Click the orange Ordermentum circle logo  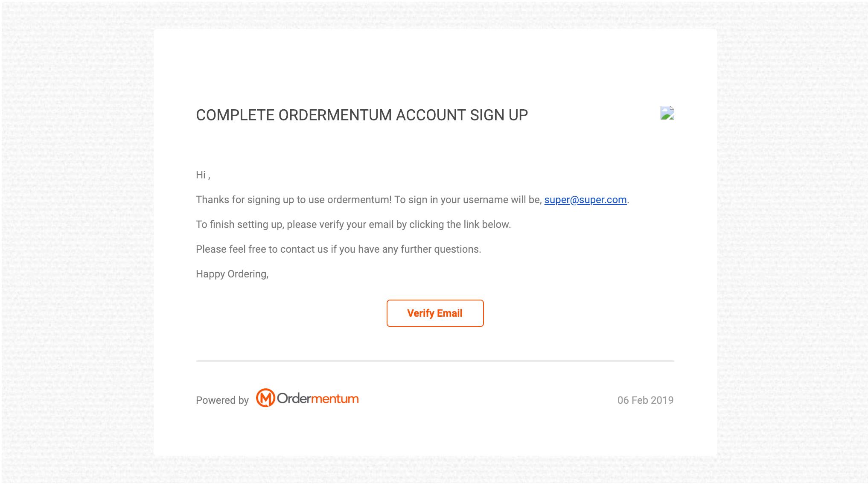tap(265, 398)
